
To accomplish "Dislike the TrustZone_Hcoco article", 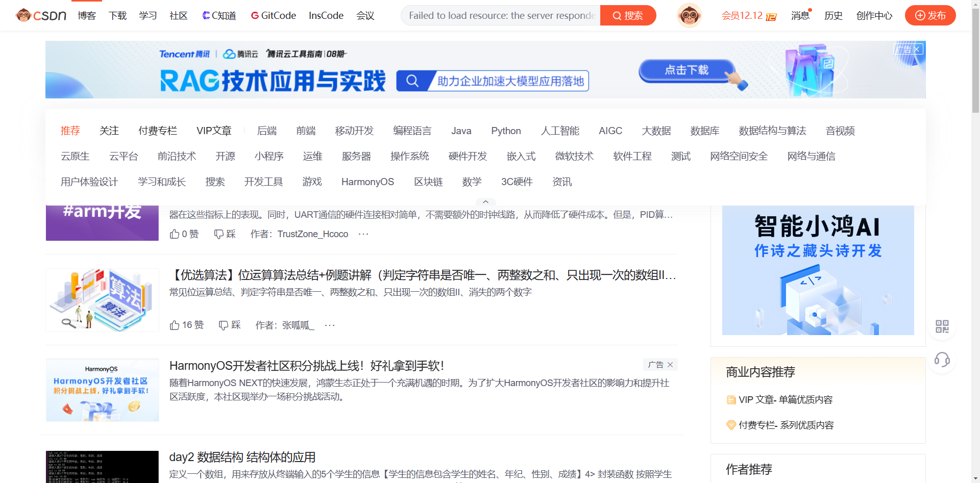I will coord(225,234).
